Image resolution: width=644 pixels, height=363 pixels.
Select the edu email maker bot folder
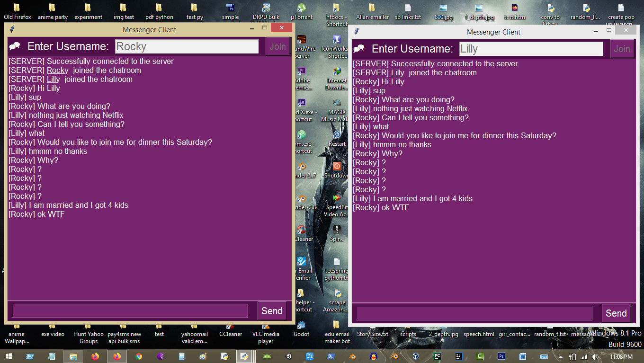click(x=337, y=332)
